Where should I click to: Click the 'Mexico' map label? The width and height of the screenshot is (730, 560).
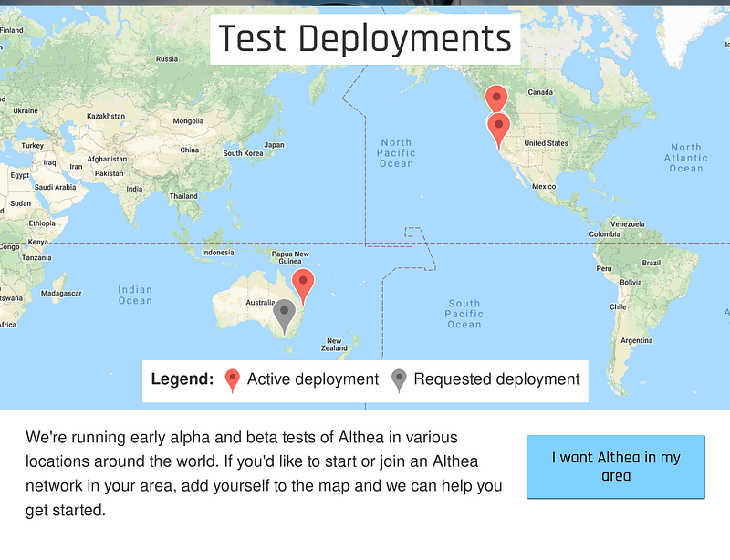point(544,186)
